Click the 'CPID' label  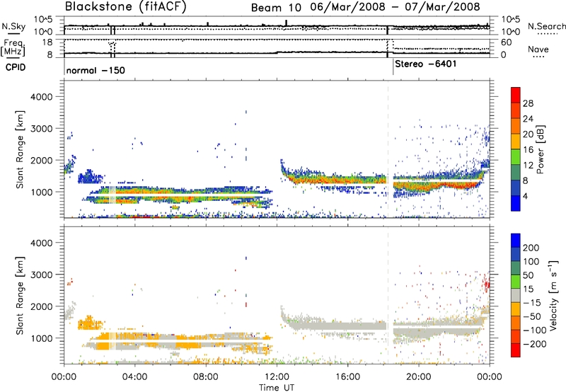(16, 67)
